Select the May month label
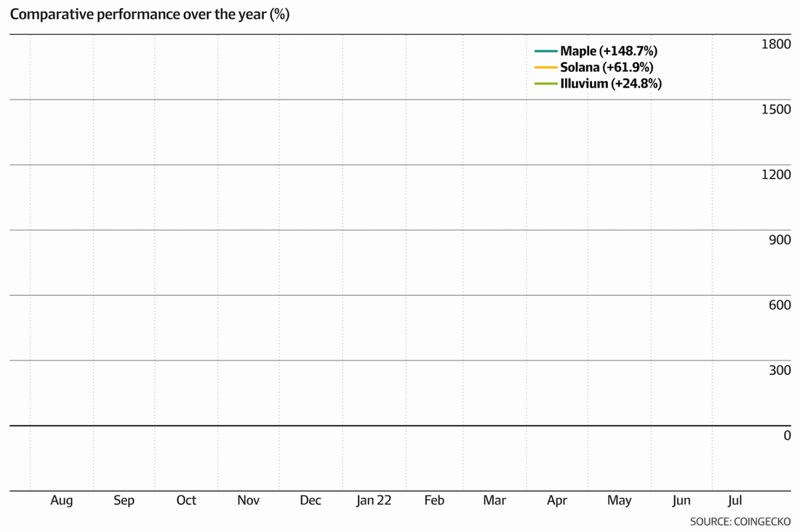The width and height of the screenshot is (800, 532). point(619,501)
